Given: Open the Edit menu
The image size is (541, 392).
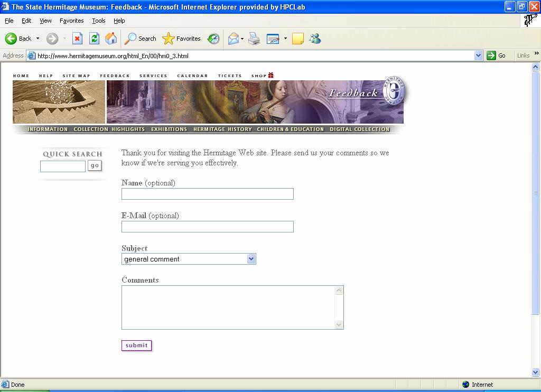Looking at the screenshot, I should (26, 21).
